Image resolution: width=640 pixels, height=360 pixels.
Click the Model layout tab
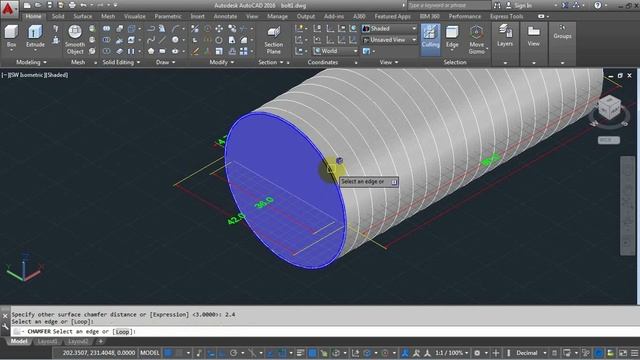pyautogui.click(x=19, y=341)
